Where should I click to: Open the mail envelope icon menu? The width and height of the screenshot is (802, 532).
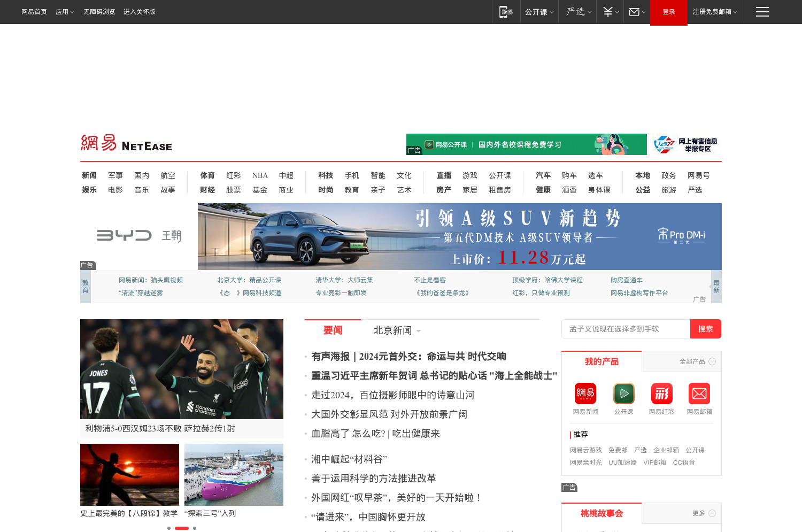637,12
